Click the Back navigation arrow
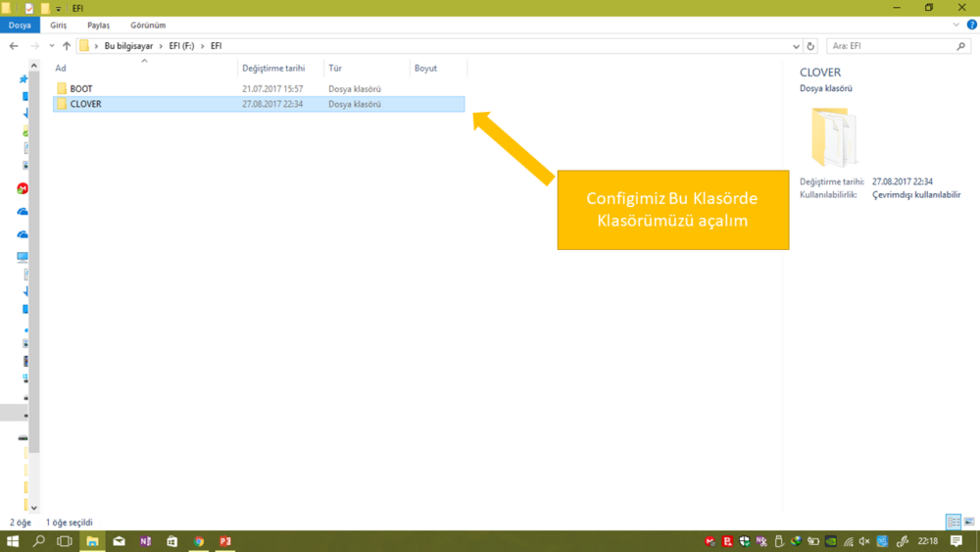Image resolution: width=980 pixels, height=552 pixels. 14,46
